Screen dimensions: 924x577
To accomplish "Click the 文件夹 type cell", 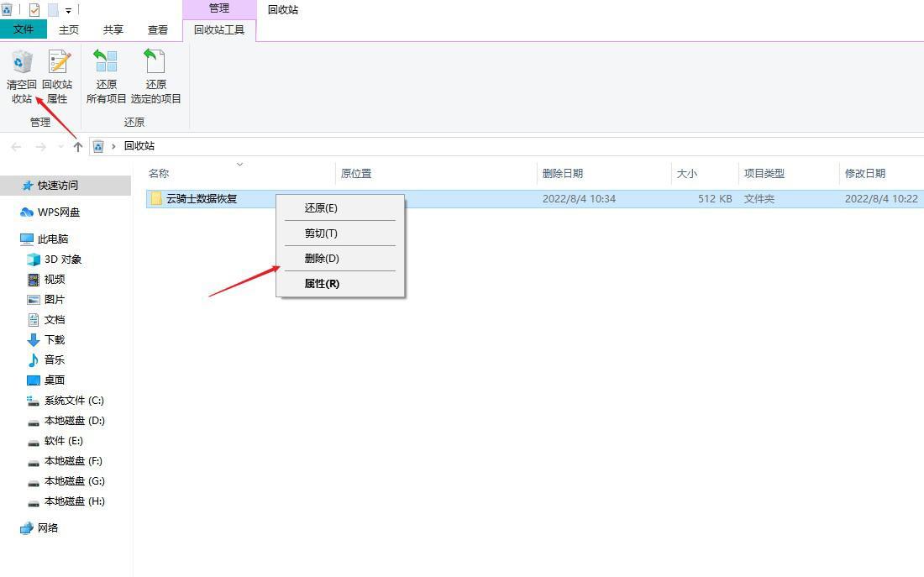I will tap(759, 199).
